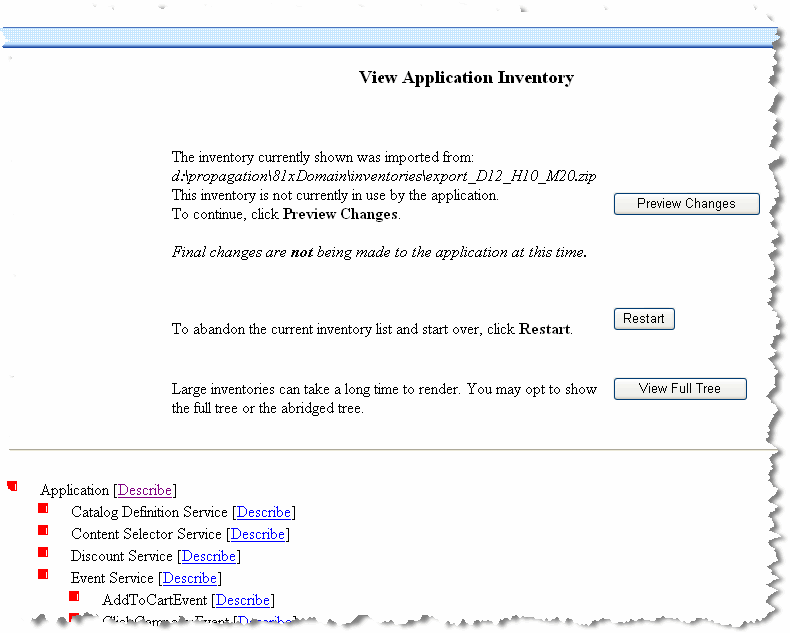
Task: Open Describe link for Event Service
Action: pyautogui.click(x=189, y=578)
